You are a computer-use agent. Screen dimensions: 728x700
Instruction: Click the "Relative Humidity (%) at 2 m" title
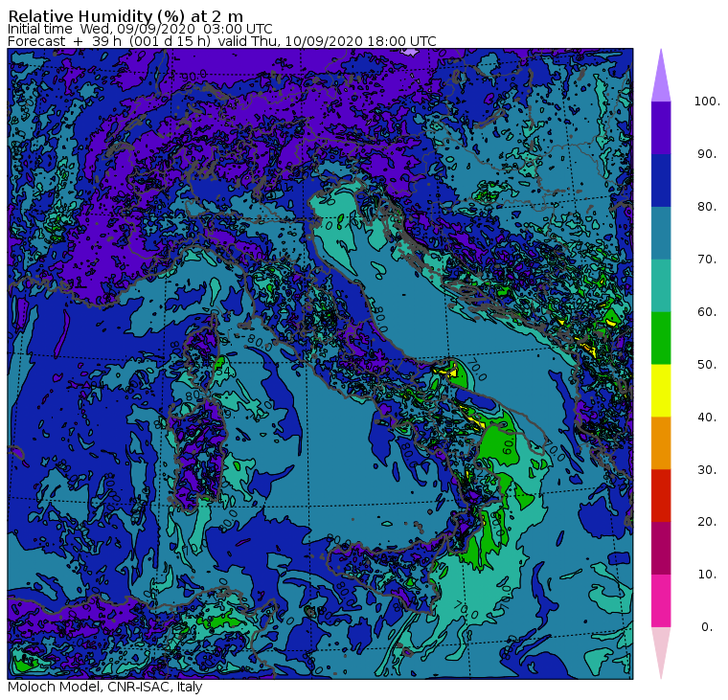(125, 16)
